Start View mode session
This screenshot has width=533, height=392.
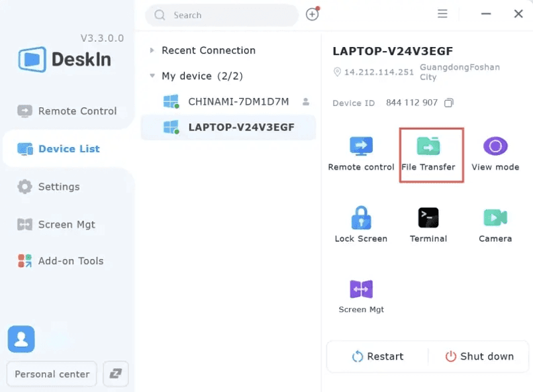click(495, 154)
